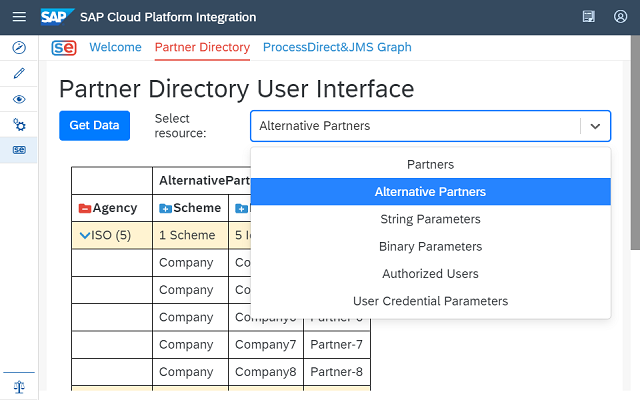Viewport: 640px width, 400px height.
Task: Choose Partners from the resource list
Action: coord(430,164)
